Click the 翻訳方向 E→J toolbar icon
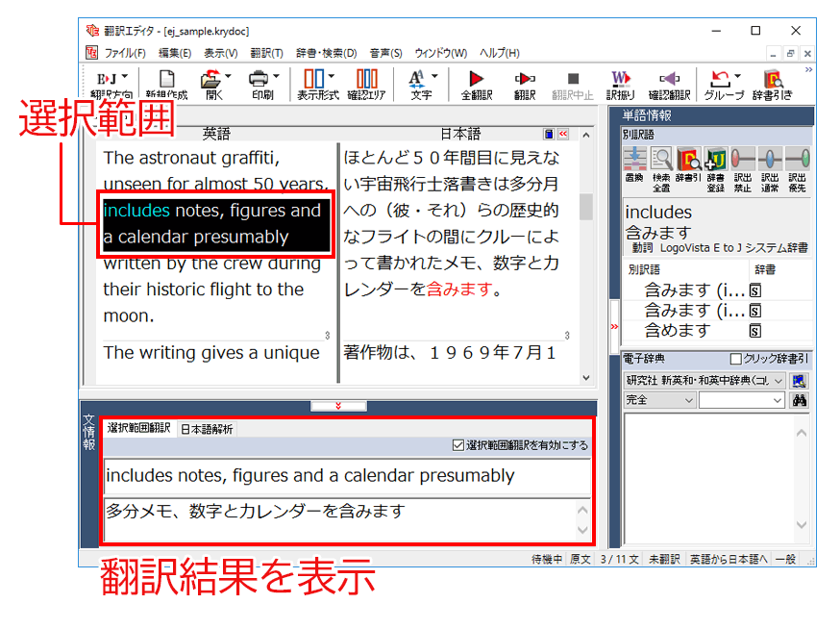This screenshot has height=629, width=840. pyautogui.click(x=107, y=80)
